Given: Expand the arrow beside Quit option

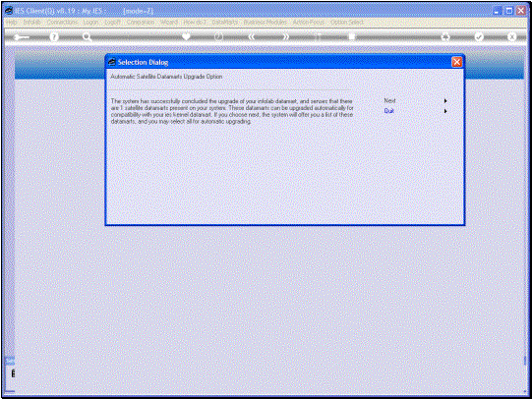Looking at the screenshot, I should (x=445, y=111).
